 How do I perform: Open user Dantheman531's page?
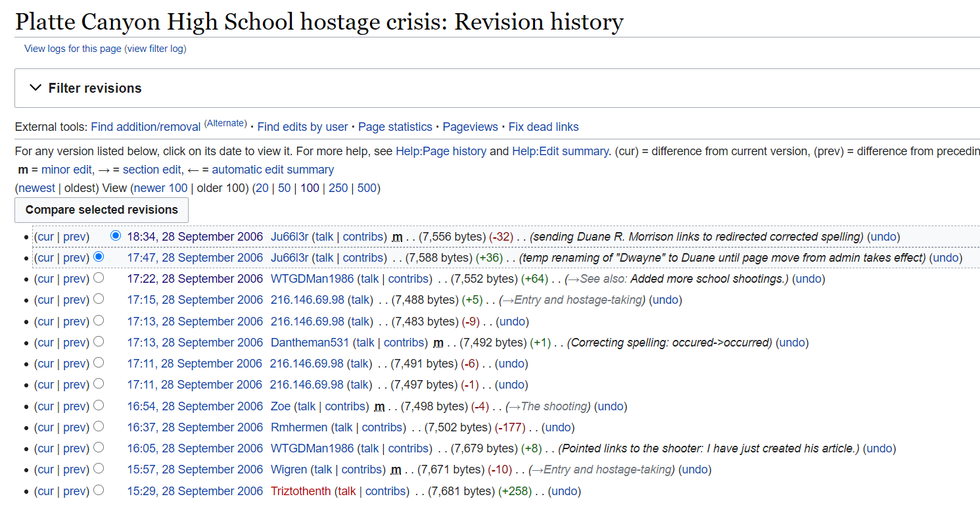310,343
